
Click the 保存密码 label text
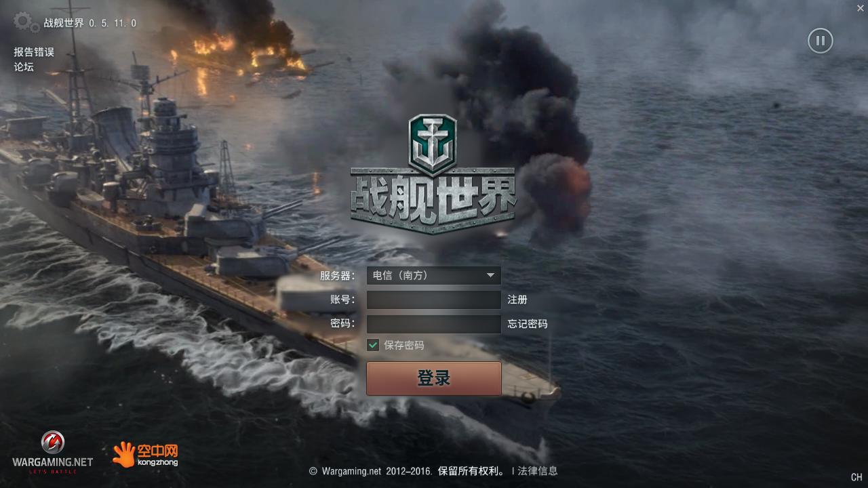[x=404, y=345]
